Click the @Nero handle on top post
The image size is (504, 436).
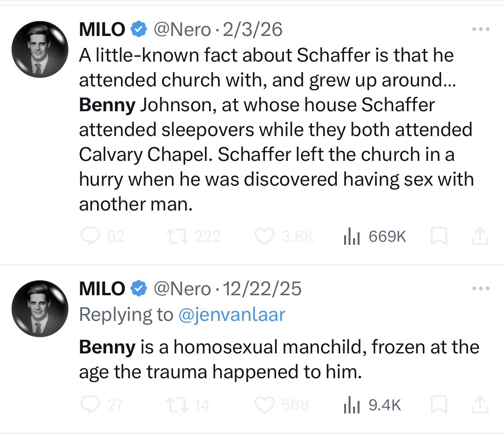pyautogui.click(x=182, y=30)
